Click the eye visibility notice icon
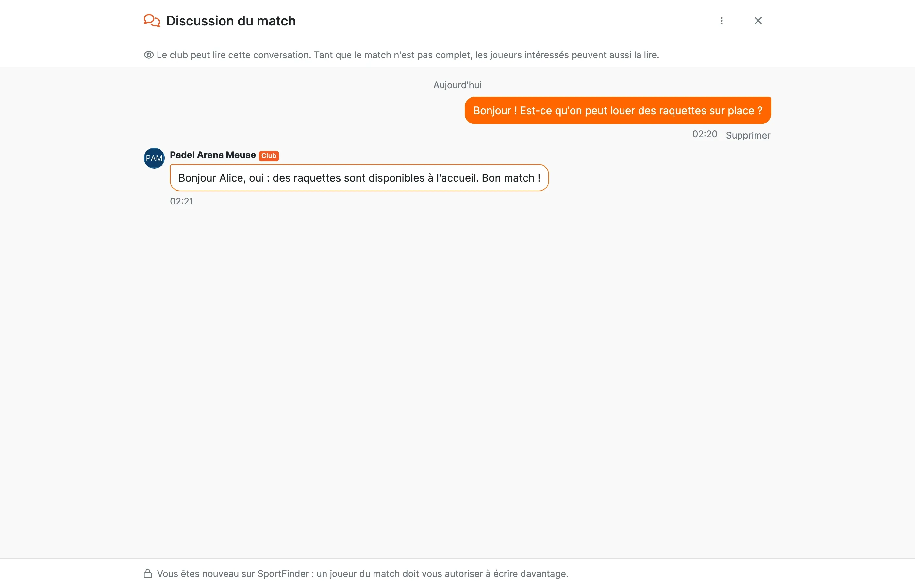Image resolution: width=915 pixels, height=588 pixels. (x=149, y=55)
